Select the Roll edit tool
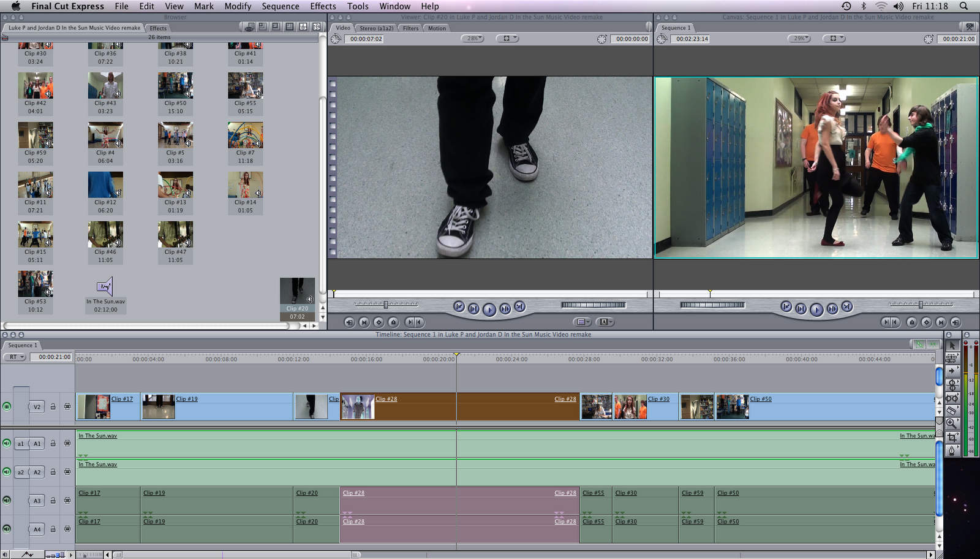 952,384
